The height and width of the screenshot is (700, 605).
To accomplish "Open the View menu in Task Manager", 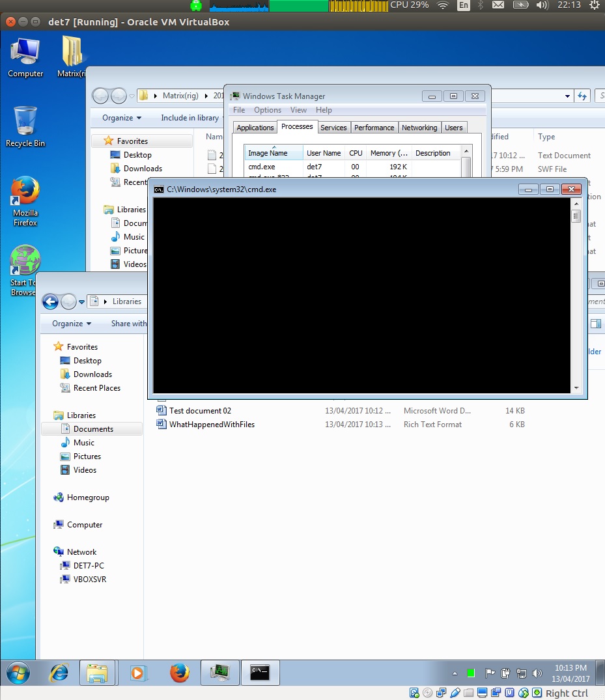I will pyautogui.click(x=298, y=110).
